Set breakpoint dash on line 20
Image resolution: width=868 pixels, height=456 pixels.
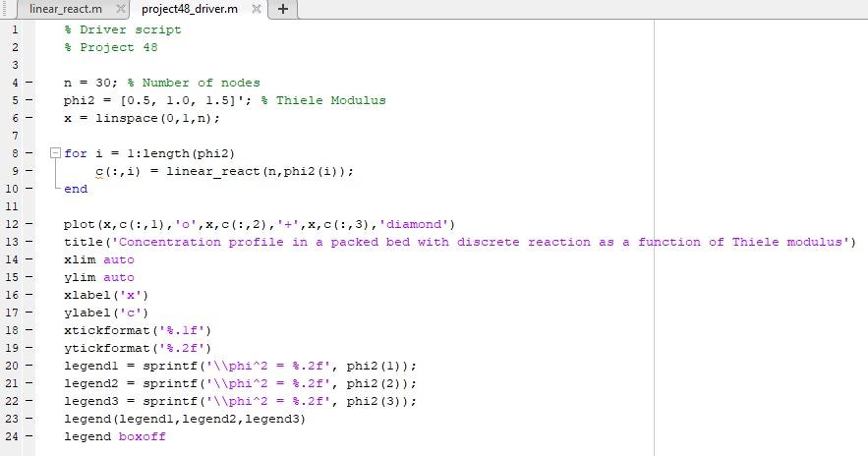click(x=29, y=366)
